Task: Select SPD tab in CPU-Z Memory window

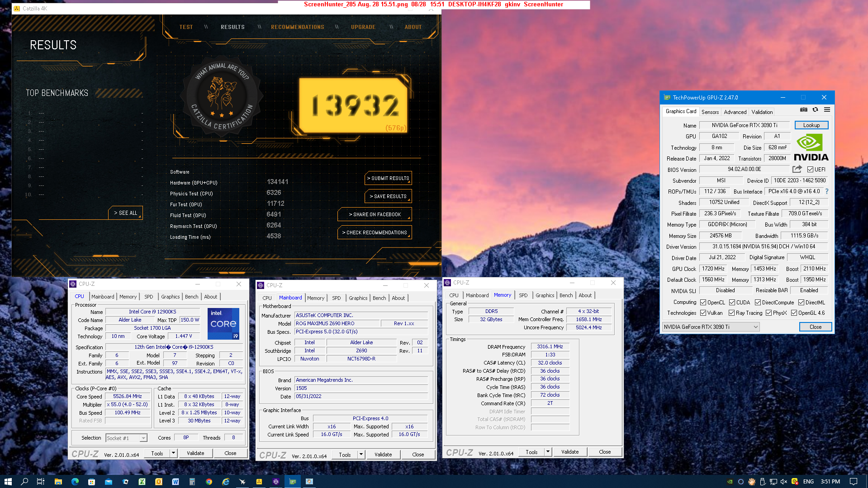Action: pyautogui.click(x=523, y=295)
